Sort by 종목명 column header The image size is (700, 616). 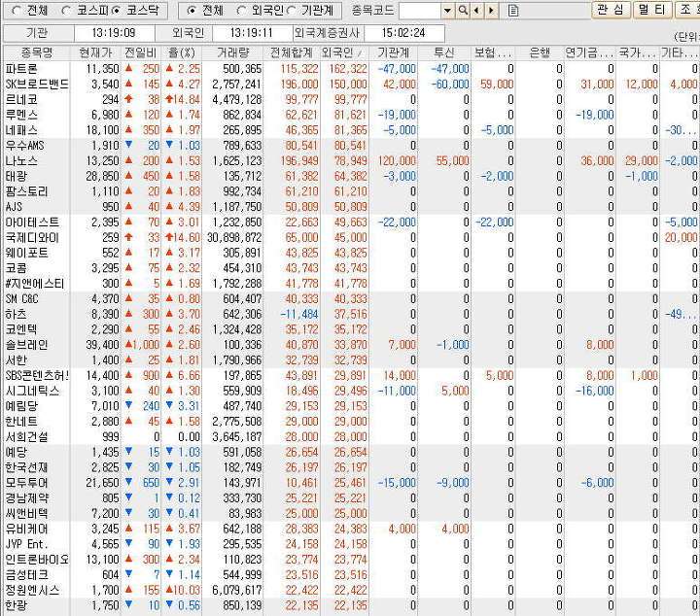click(37, 52)
